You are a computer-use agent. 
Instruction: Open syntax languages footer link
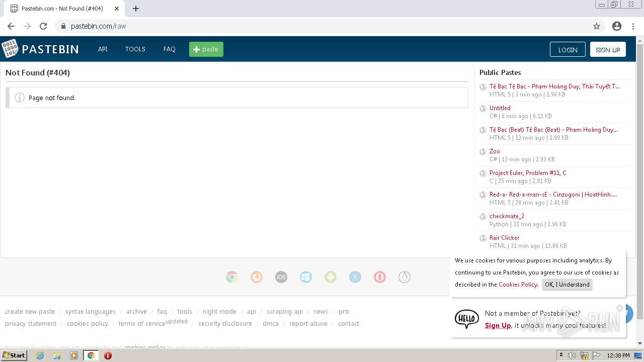(x=91, y=312)
